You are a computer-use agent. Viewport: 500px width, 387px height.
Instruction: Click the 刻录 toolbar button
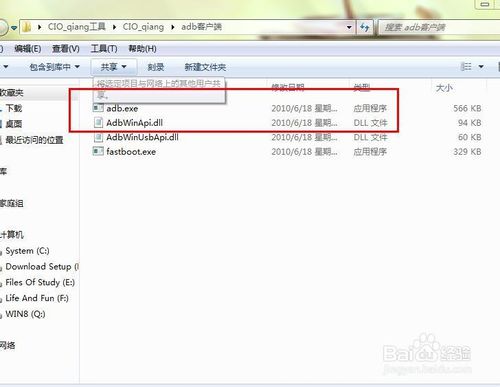click(x=156, y=67)
